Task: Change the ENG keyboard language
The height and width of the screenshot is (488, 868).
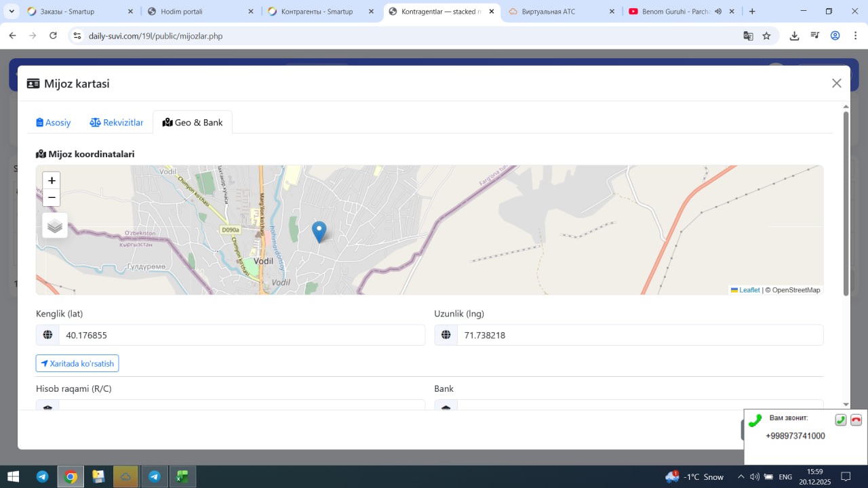Action: pyautogui.click(x=785, y=476)
